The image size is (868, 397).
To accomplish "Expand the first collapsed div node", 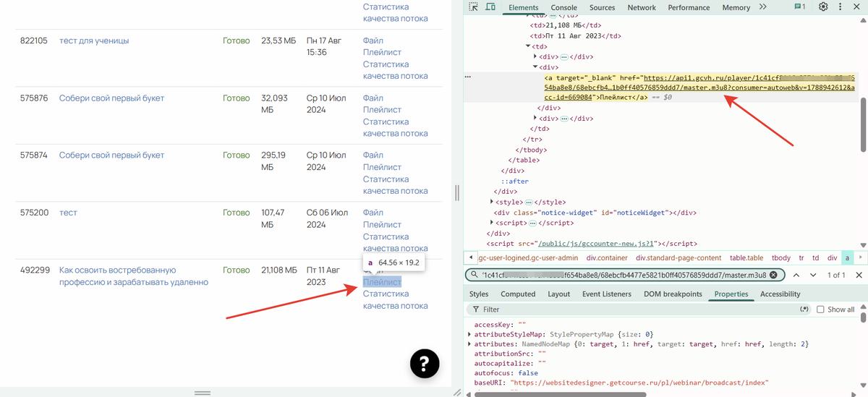I will pos(535,57).
